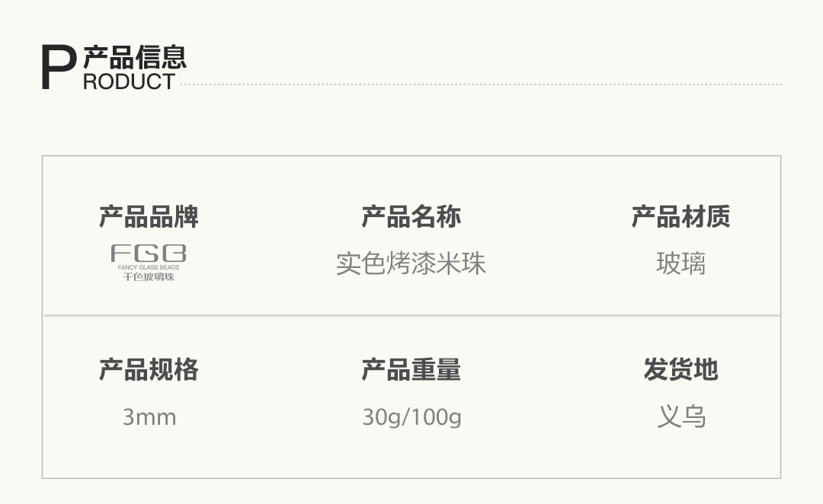Screen dimensions: 823x504
Task: Select the 产品名称 label
Action: click(x=411, y=217)
